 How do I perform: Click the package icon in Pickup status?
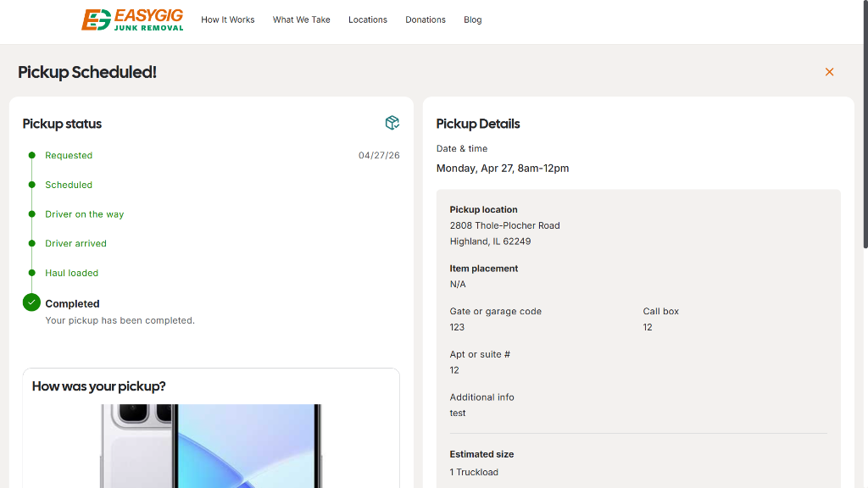pyautogui.click(x=392, y=123)
